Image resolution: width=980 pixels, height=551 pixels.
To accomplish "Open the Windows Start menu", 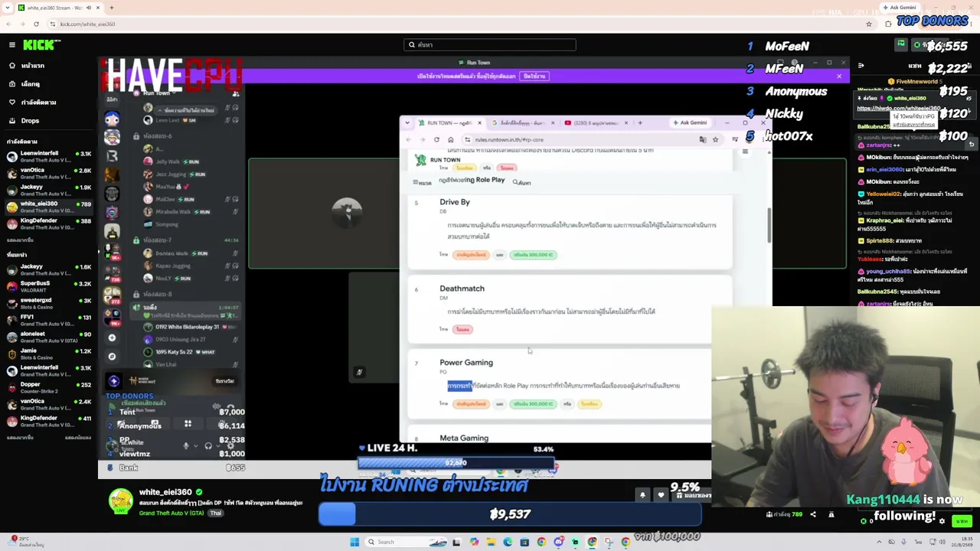I will [x=354, y=542].
